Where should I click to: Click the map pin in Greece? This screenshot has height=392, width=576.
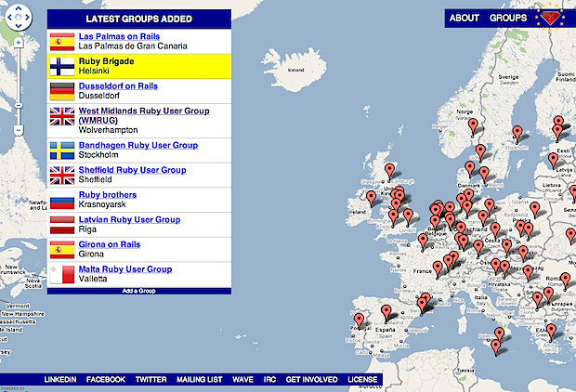(x=551, y=331)
